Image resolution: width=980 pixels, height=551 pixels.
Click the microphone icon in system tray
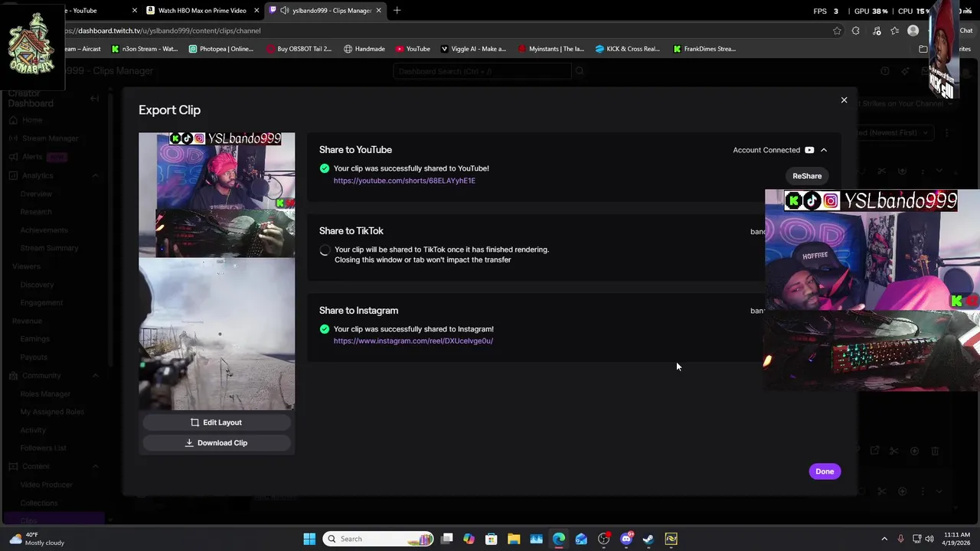coord(900,539)
